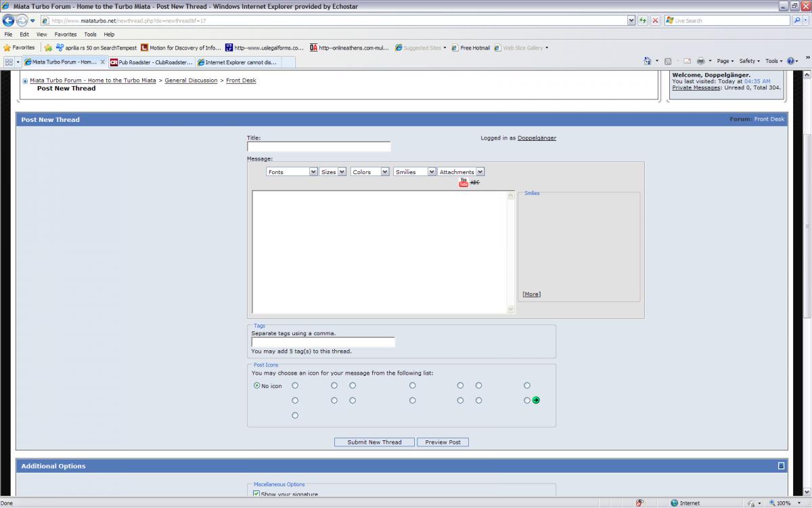Click the browser Forward arrow button
Screen dimensions: 812x508
[22, 20]
